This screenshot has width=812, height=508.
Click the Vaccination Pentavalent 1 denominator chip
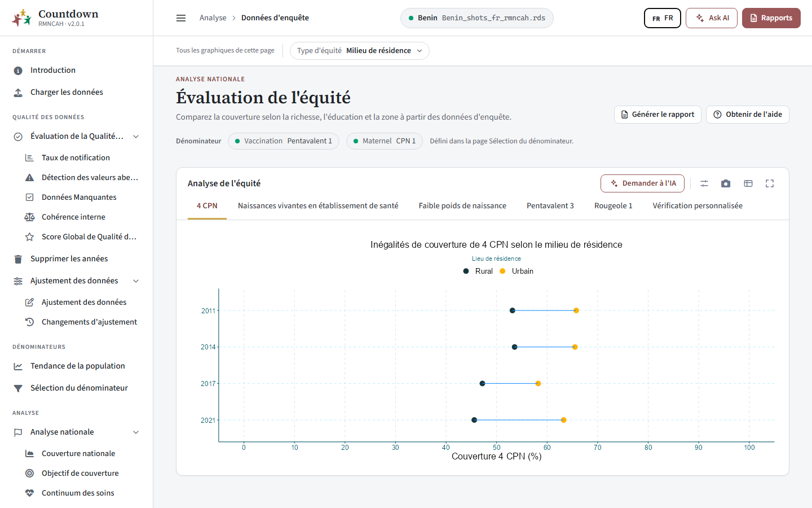[x=284, y=141]
